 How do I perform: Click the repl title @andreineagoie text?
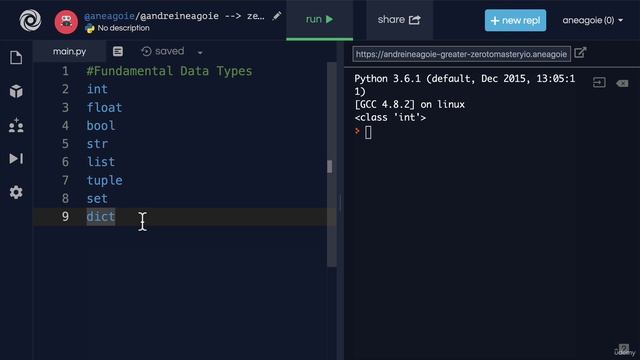(179, 16)
